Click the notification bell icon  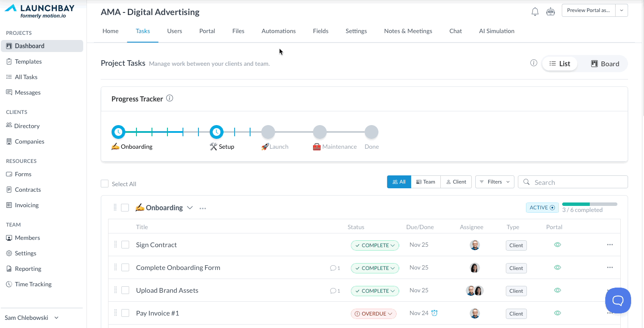coord(535,12)
